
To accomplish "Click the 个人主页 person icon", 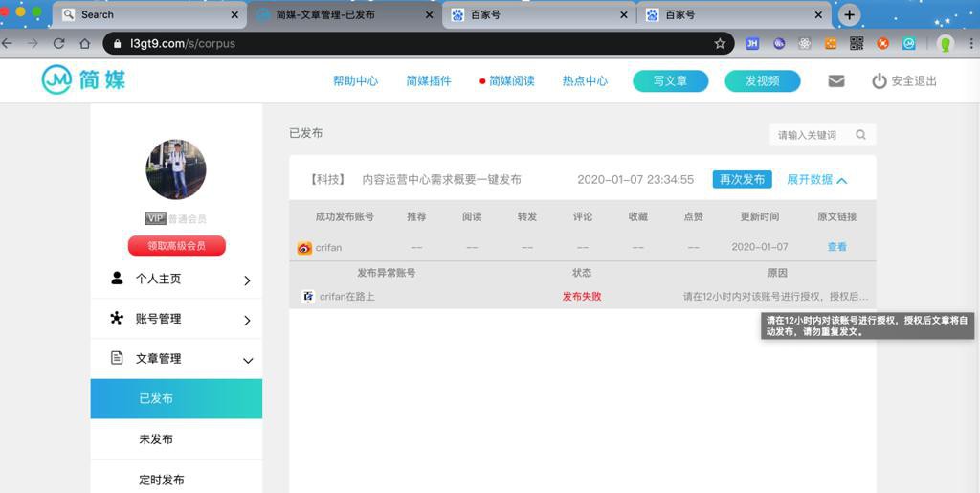I will tap(117, 278).
